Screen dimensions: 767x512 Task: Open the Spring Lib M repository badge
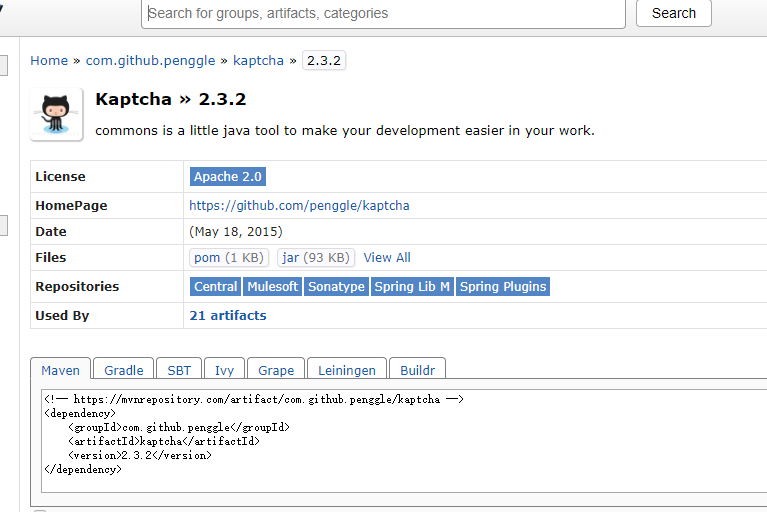tap(412, 287)
